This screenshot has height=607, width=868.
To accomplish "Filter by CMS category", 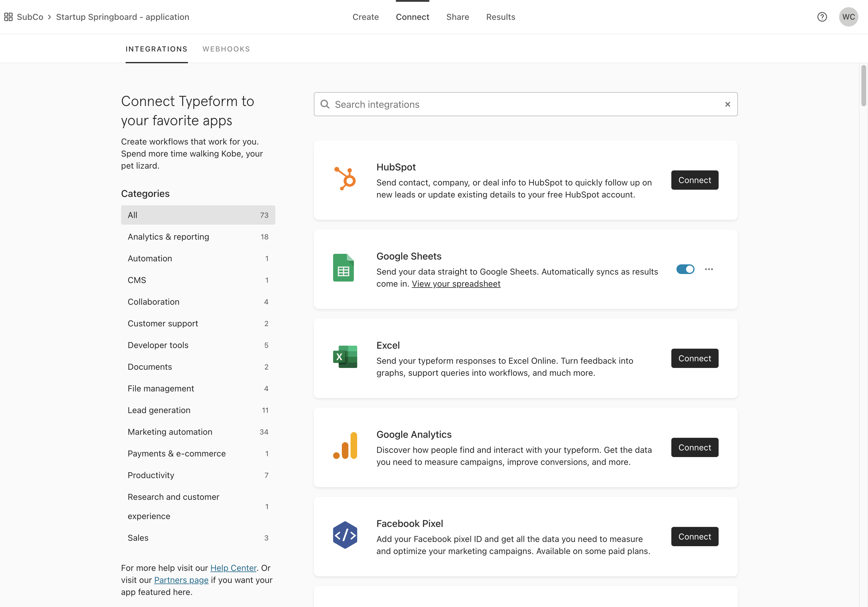I will pyautogui.click(x=198, y=280).
